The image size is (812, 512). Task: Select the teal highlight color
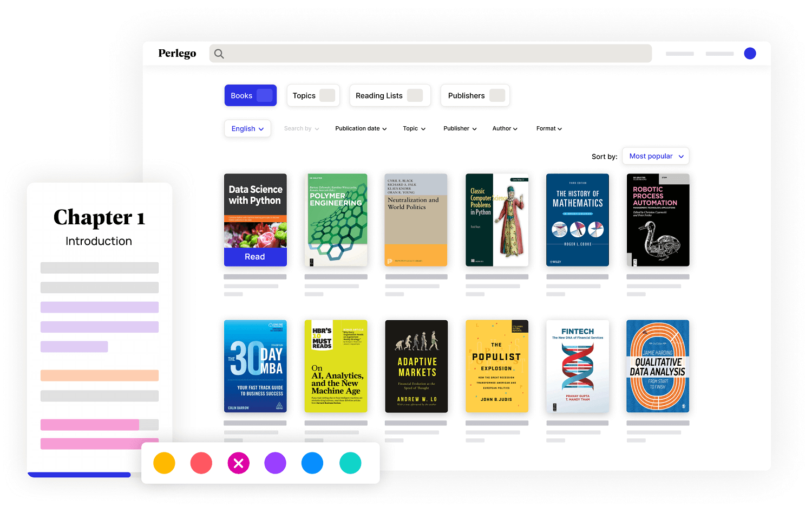[350, 463]
